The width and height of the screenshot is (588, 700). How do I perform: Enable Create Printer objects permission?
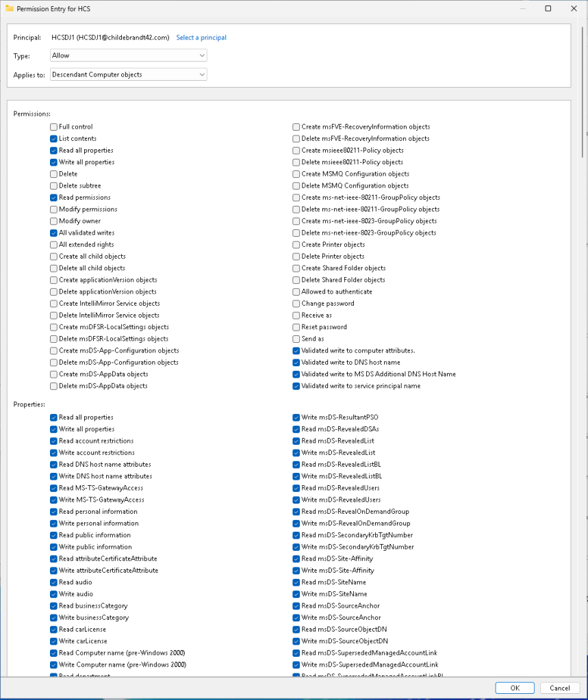coord(296,244)
